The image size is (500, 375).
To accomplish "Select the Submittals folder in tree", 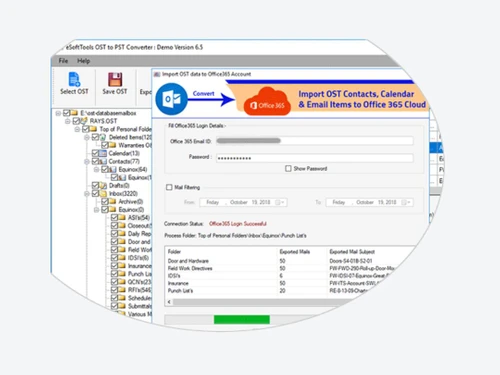I will [140, 306].
